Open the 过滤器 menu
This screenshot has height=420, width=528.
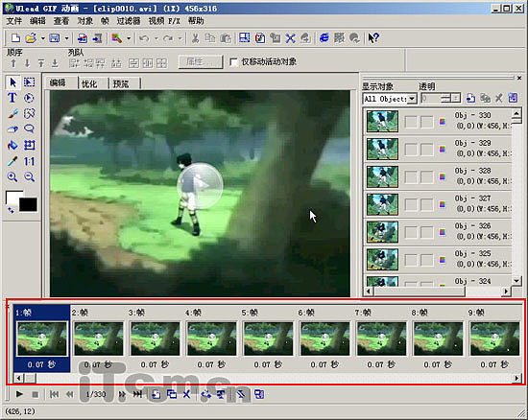click(x=129, y=21)
